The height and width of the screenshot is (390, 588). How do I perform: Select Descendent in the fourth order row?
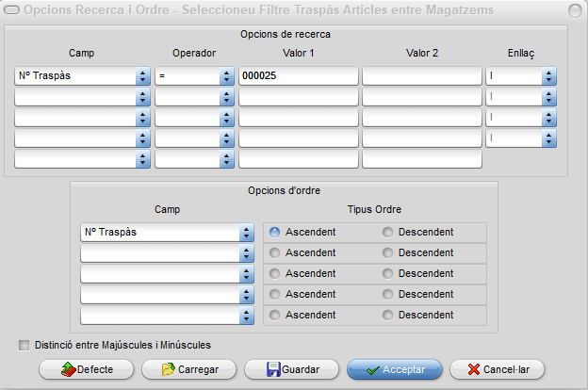[x=387, y=294]
